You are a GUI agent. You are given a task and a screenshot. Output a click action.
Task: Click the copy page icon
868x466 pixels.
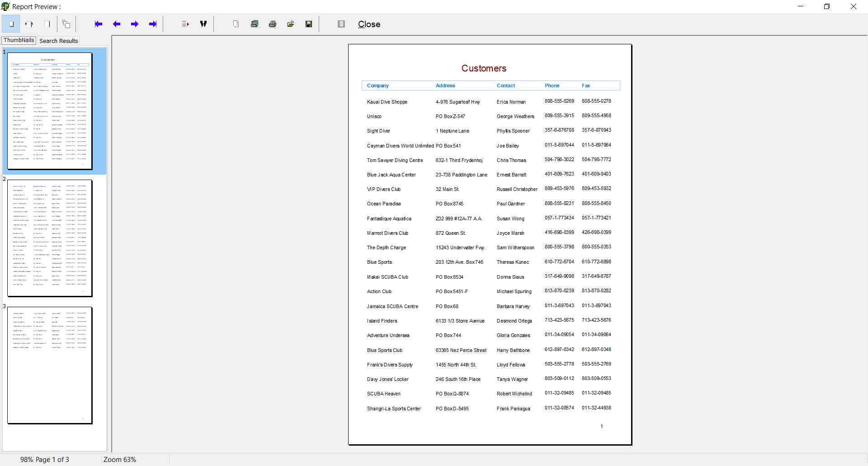(236, 24)
